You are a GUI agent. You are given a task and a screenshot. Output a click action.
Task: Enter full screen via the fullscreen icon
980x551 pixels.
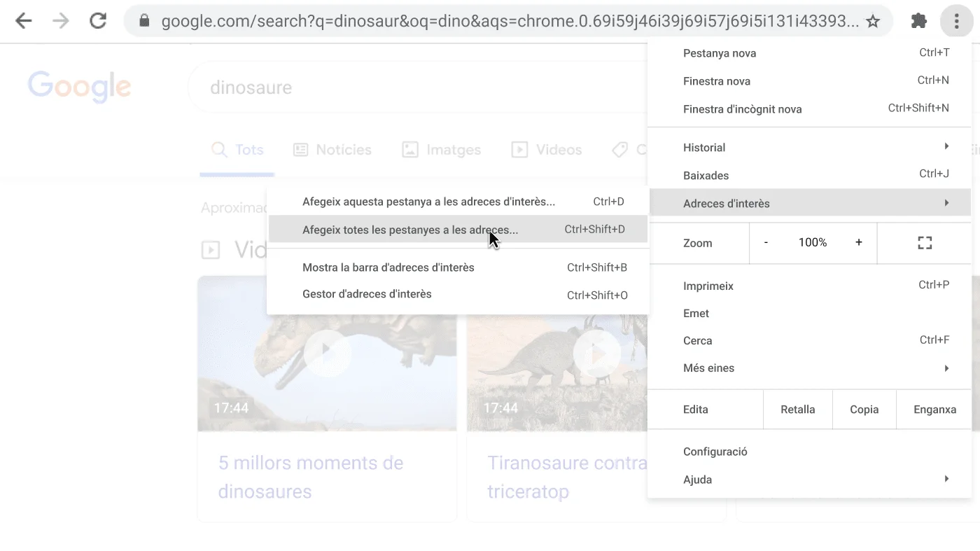pos(924,242)
